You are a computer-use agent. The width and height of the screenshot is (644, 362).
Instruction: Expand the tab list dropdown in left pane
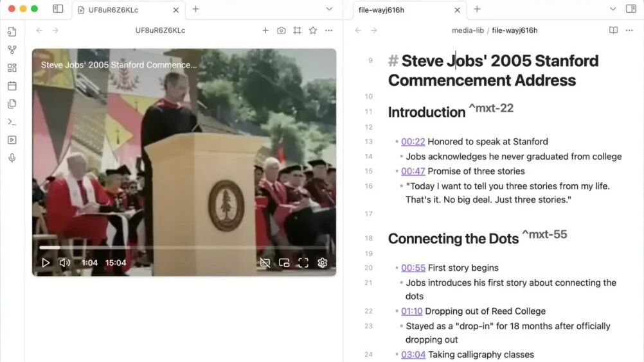coord(329,9)
